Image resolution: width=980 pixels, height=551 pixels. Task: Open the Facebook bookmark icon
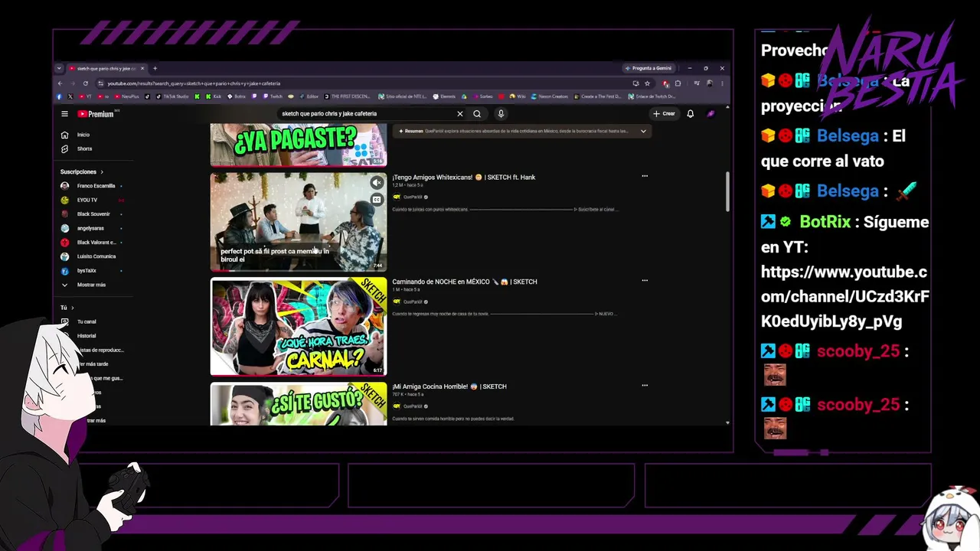[59, 96]
